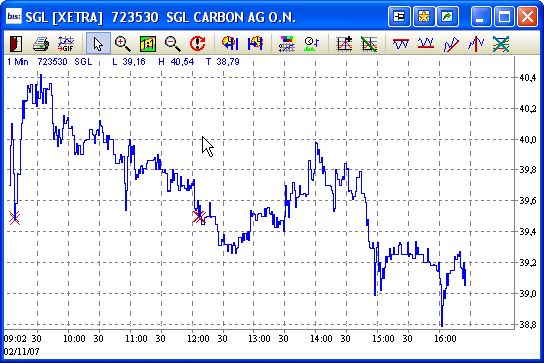Click the low value 'L 39,16'
The width and height of the screenshot is (544, 363).
129,62
